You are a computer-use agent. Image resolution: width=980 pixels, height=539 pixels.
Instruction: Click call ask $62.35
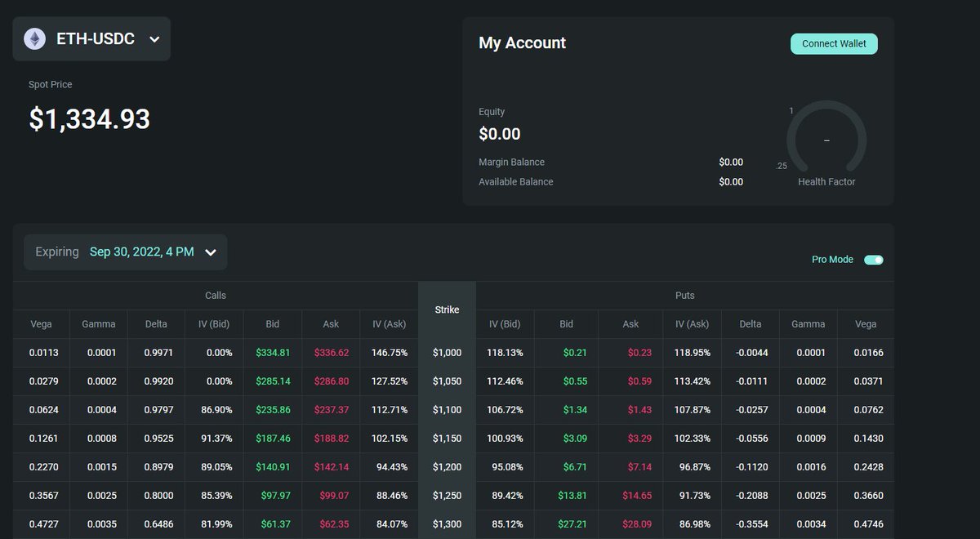(333, 524)
